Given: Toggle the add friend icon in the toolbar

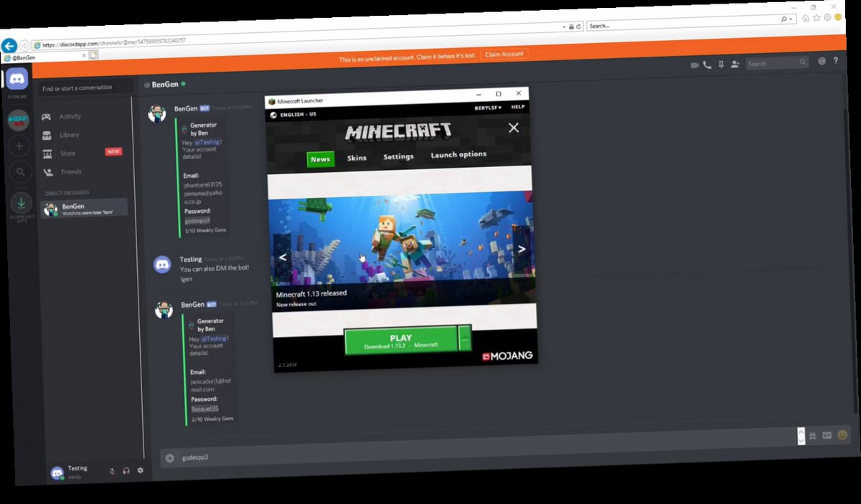Looking at the screenshot, I should coord(735,63).
